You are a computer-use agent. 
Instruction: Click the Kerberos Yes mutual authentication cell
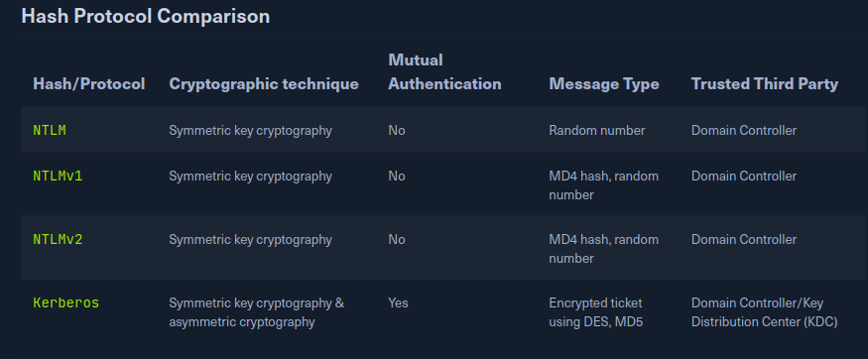tap(398, 303)
